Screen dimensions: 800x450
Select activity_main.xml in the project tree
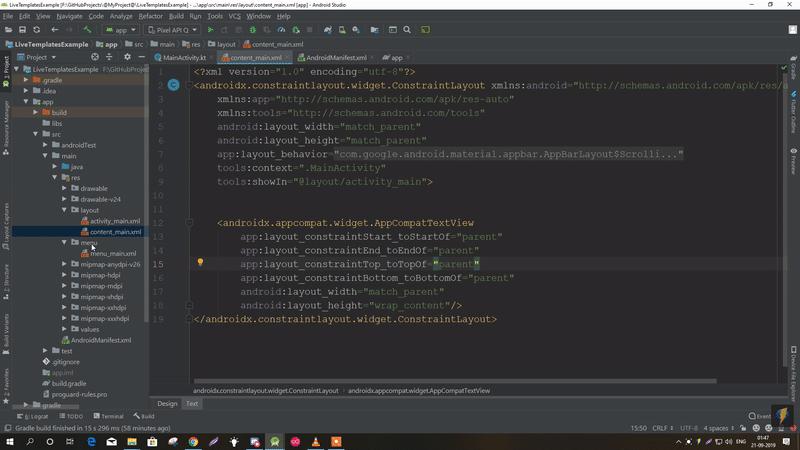tap(115, 221)
